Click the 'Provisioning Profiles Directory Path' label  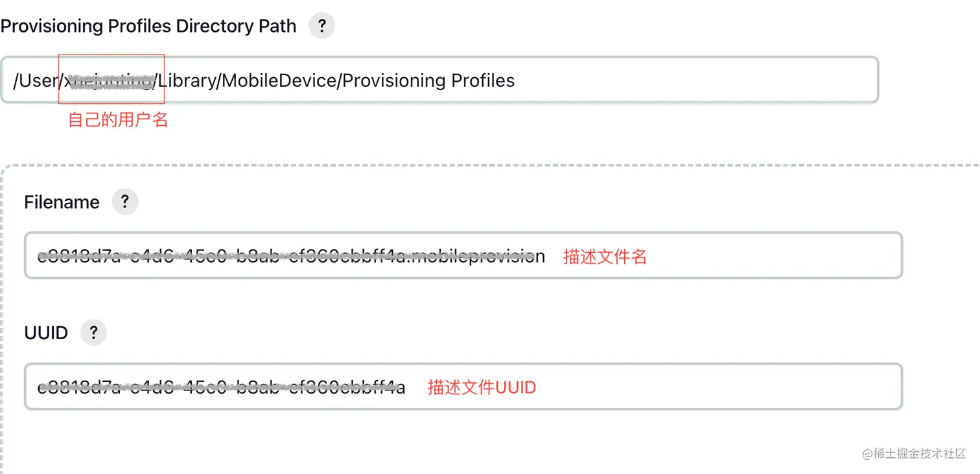148,27
